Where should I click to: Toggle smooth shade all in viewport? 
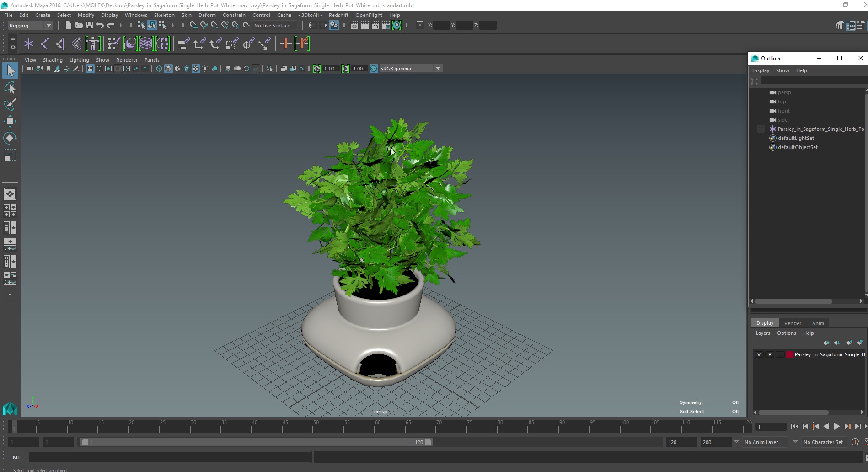pyautogui.click(x=168, y=69)
